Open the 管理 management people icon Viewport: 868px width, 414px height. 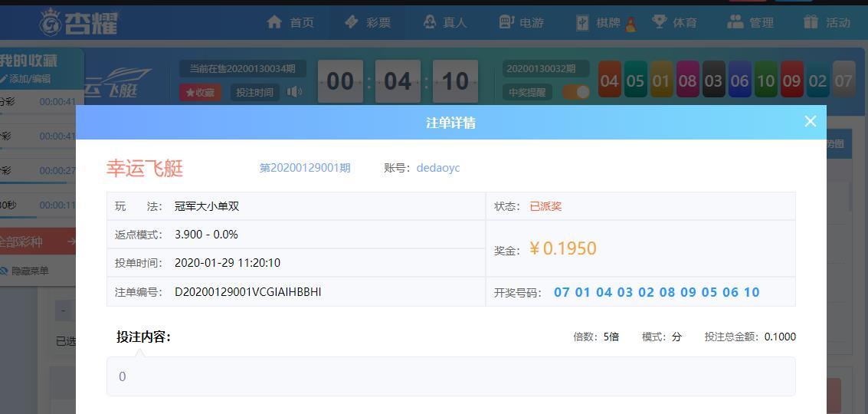pos(735,22)
